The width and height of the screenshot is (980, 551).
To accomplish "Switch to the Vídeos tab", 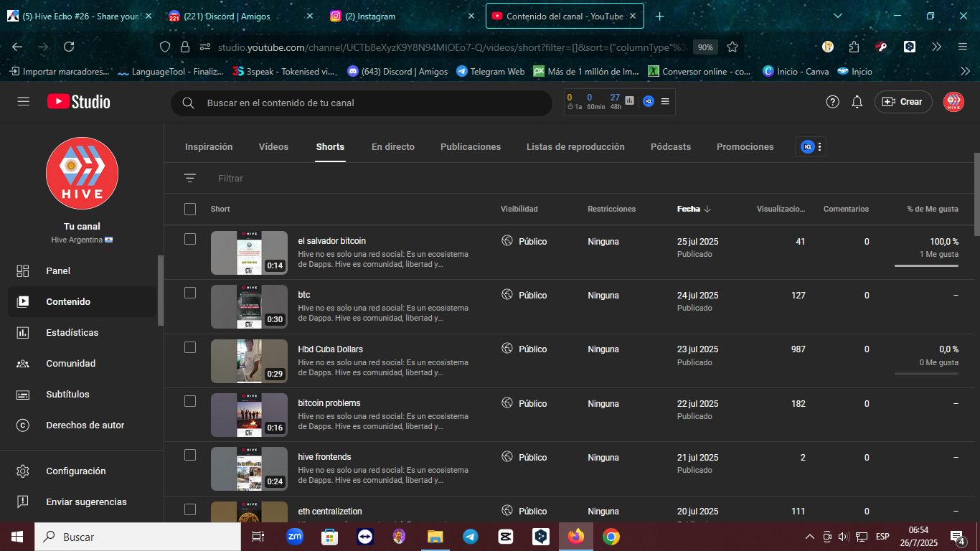I will point(273,146).
